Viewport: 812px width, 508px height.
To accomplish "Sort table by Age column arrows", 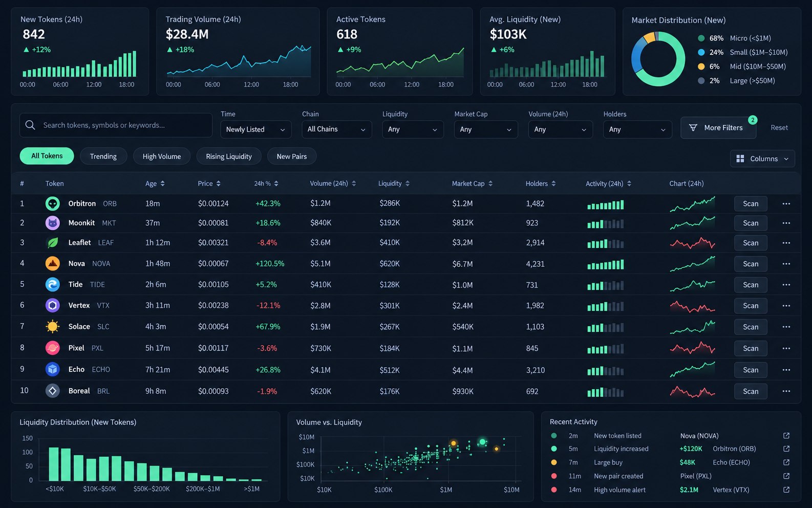I will tap(162, 183).
